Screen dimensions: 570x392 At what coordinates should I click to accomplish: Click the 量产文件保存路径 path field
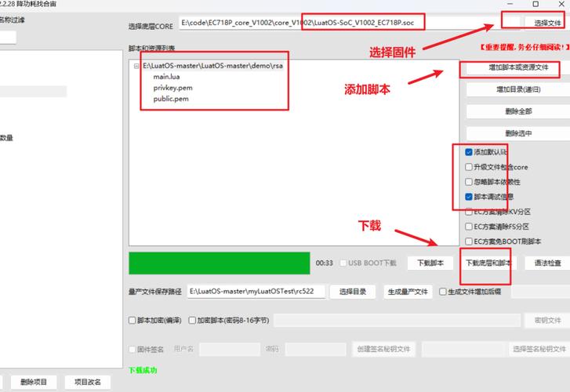(x=256, y=292)
